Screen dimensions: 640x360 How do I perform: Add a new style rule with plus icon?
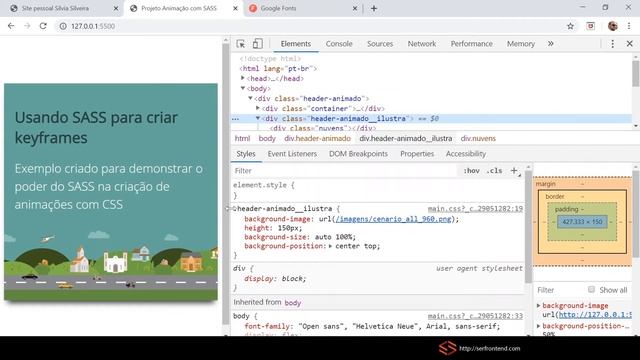514,171
